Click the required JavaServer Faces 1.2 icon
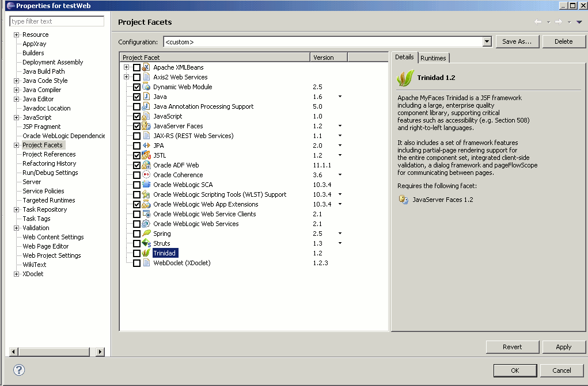This screenshot has height=386, width=588. point(404,200)
